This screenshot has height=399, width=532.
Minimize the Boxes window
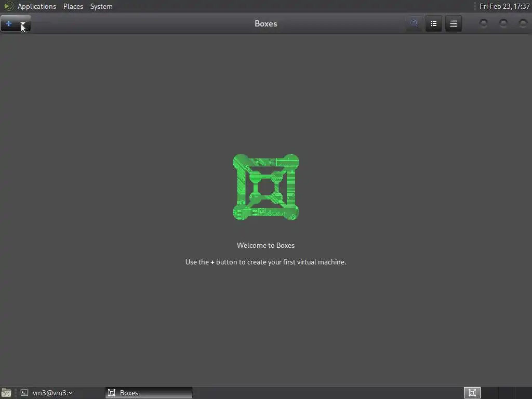click(x=484, y=23)
